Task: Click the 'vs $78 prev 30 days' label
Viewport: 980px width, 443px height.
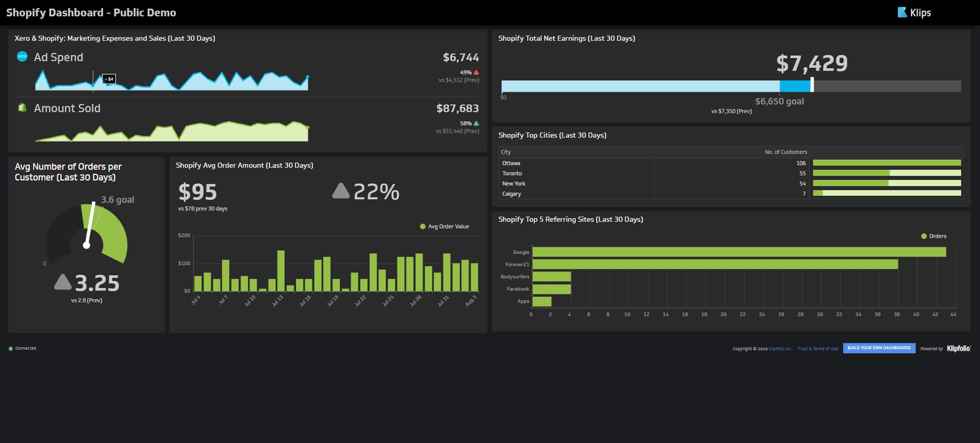Action: pyautogui.click(x=203, y=209)
